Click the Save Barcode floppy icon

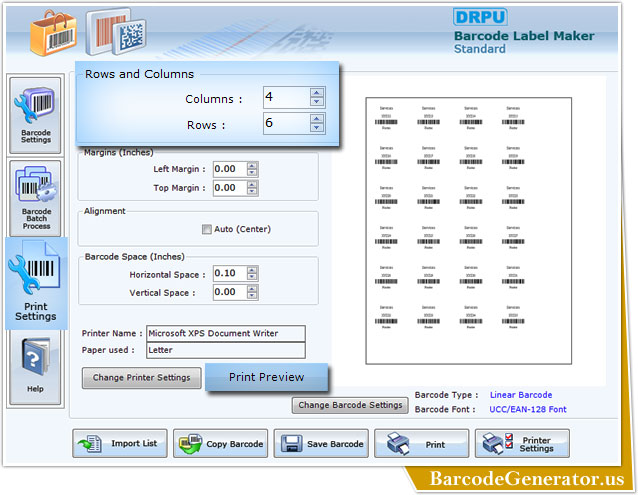(x=291, y=444)
